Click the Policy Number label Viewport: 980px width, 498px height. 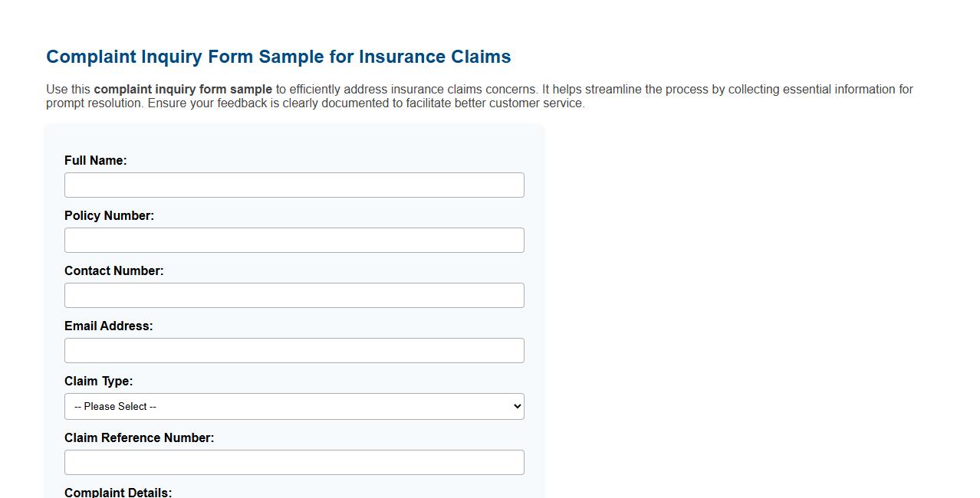(x=110, y=215)
